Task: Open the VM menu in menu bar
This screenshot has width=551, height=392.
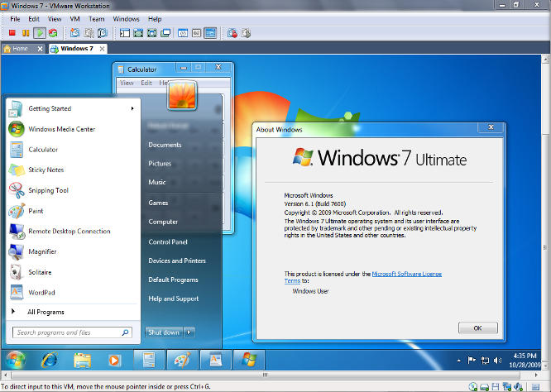Action: click(x=76, y=18)
